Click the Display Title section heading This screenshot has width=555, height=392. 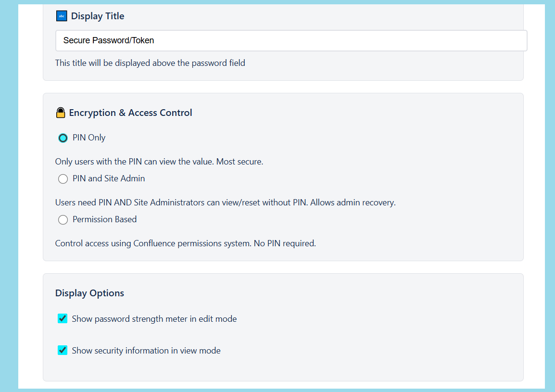point(97,16)
